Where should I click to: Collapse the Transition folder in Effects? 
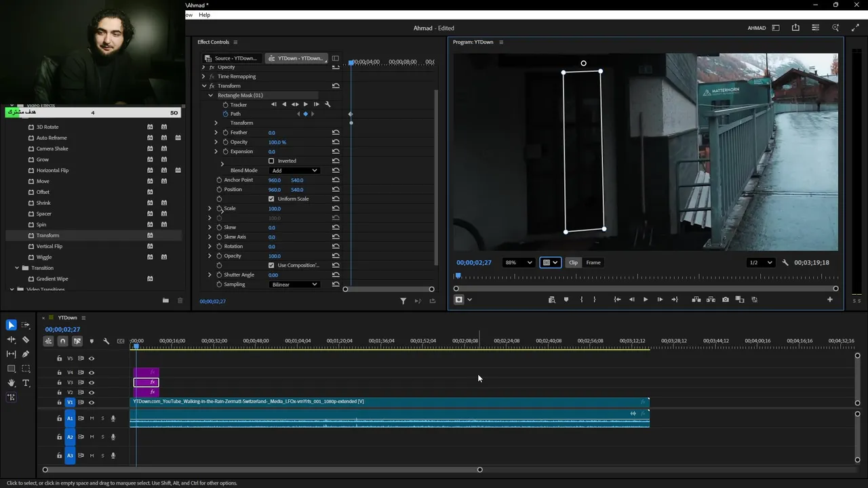(17, 268)
